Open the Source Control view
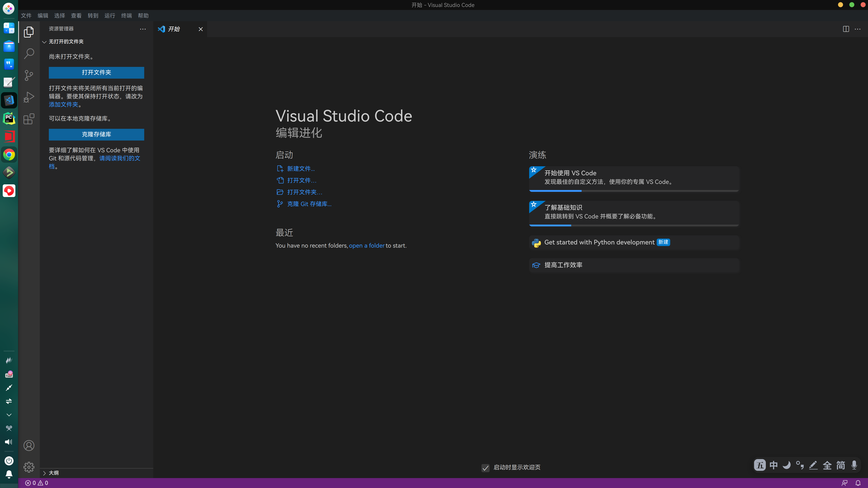Screen dimensions: 868x488 coord(29,75)
